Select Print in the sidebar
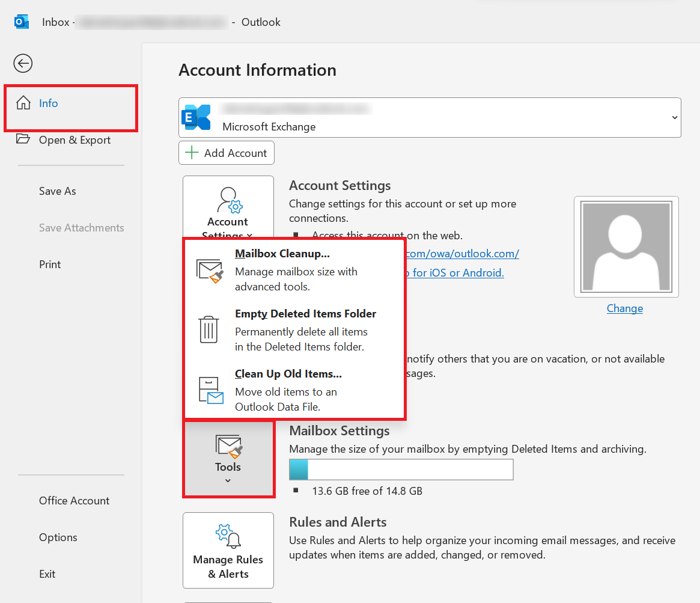The image size is (700, 603). tap(50, 265)
